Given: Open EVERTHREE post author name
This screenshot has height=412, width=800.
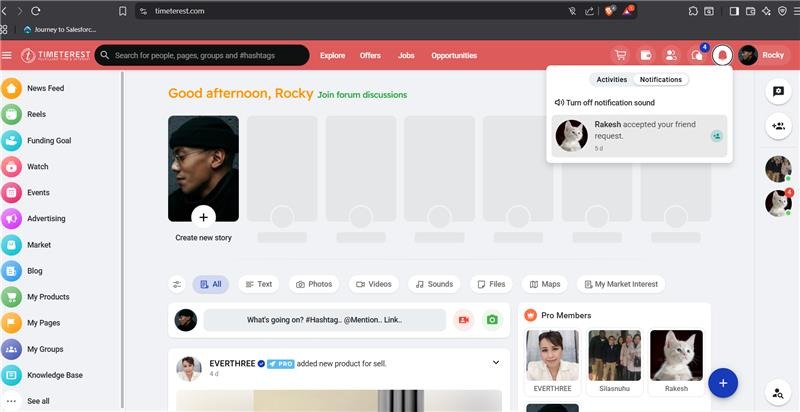Looking at the screenshot, I should click(232, 364).
